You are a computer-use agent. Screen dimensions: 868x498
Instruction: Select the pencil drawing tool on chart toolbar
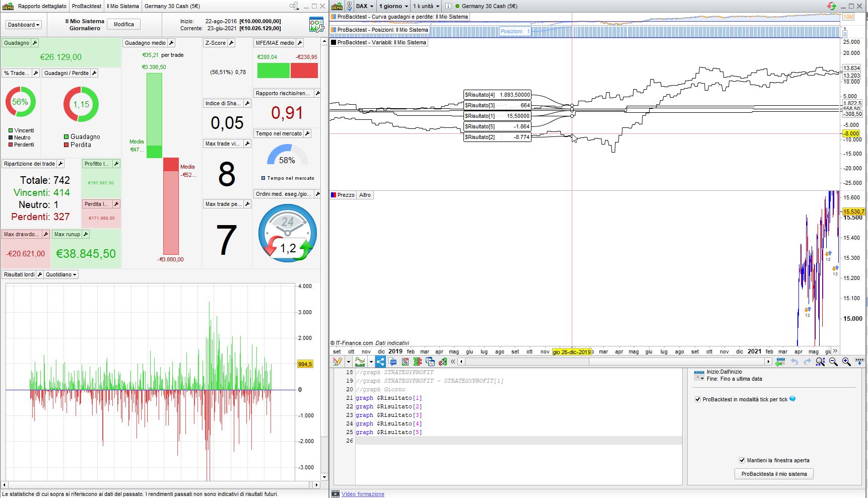[x=337, y=362]
